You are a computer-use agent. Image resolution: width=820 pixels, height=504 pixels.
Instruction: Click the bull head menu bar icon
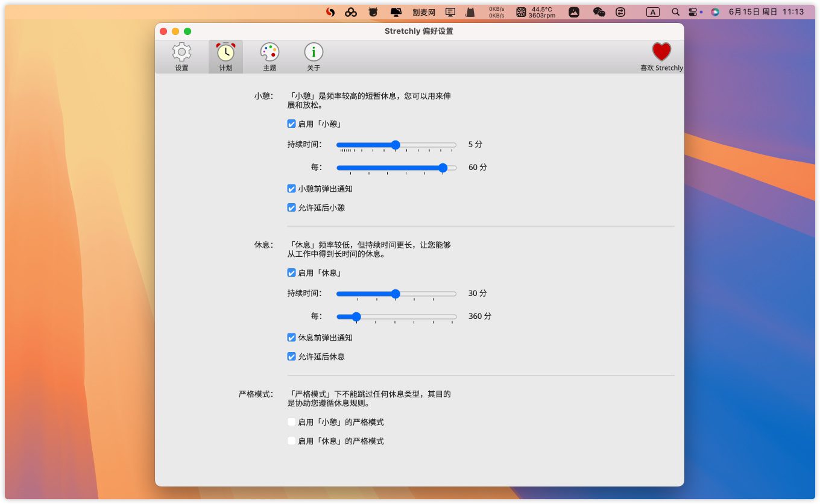[373, 12]
